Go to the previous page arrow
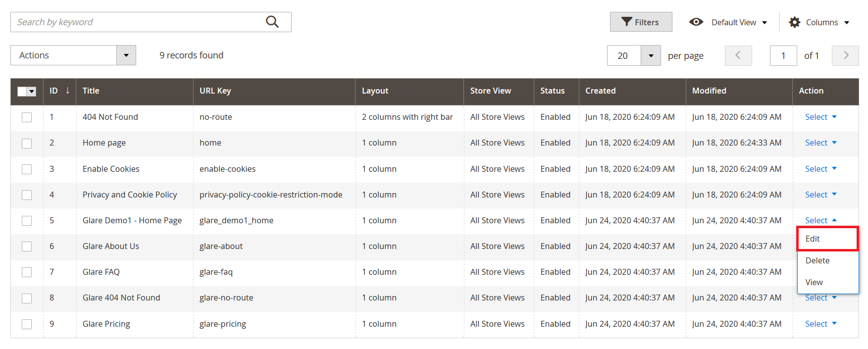The height and width of the screenshot is (349, 868). (738, 55)
